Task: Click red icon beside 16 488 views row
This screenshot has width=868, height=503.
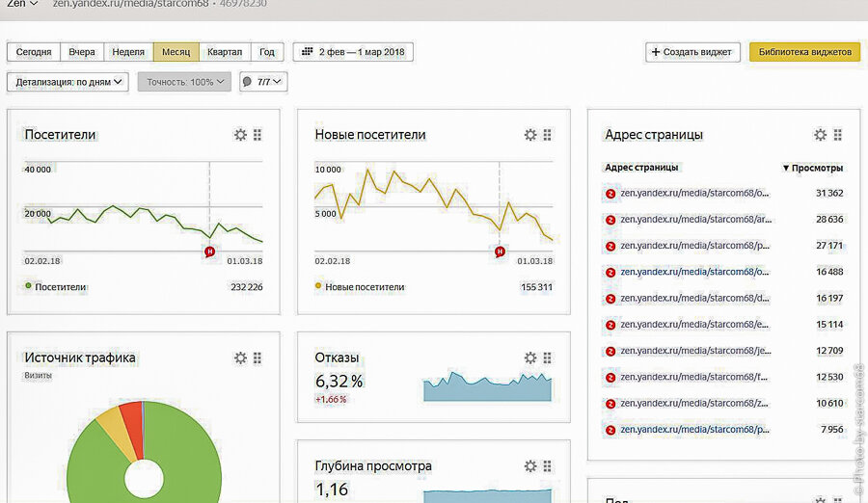Action: click(x=610, y=273)
